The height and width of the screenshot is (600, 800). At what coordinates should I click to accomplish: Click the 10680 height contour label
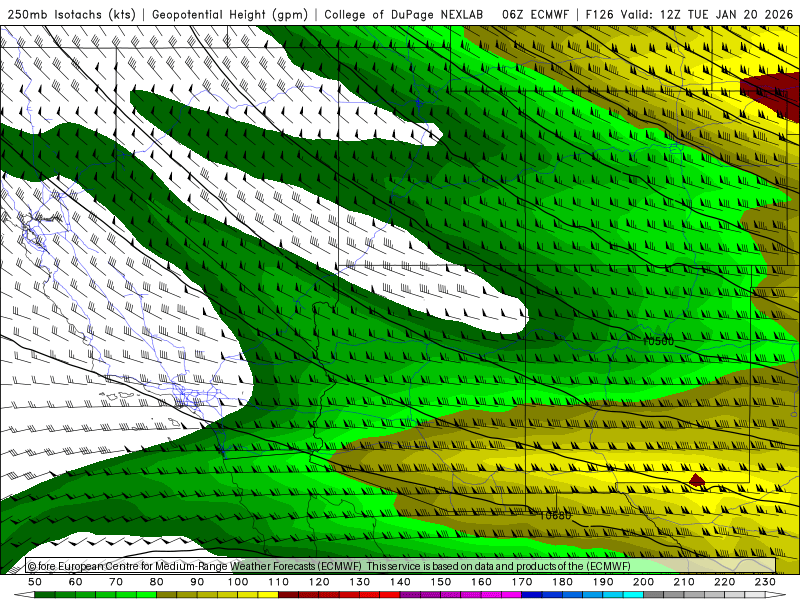555,515
